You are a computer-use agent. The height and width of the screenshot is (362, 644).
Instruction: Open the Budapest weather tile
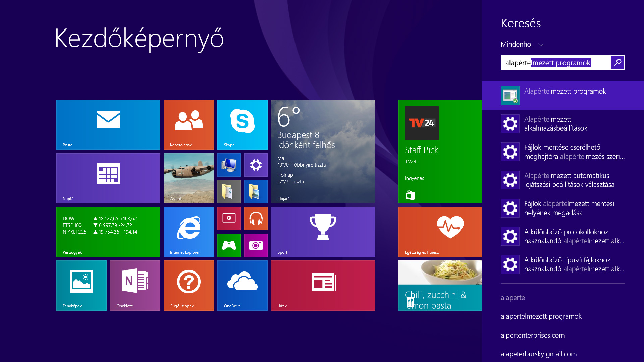pos(323,151)
